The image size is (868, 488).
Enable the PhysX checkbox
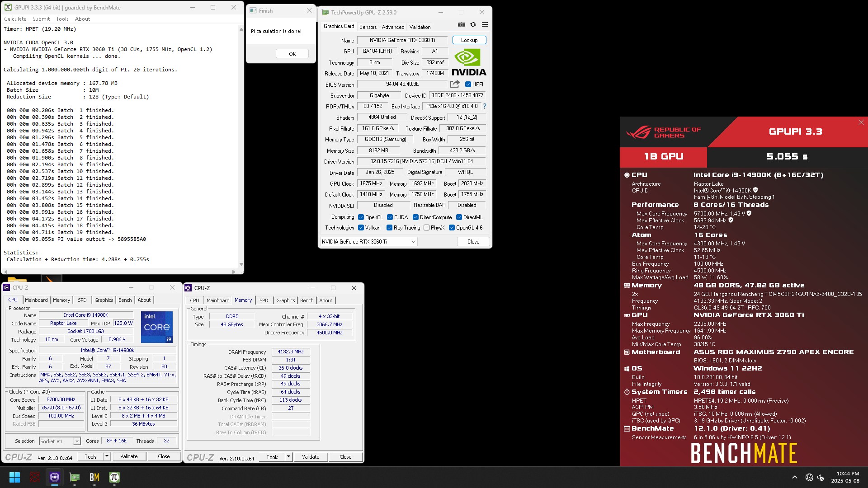click(426, 228)
